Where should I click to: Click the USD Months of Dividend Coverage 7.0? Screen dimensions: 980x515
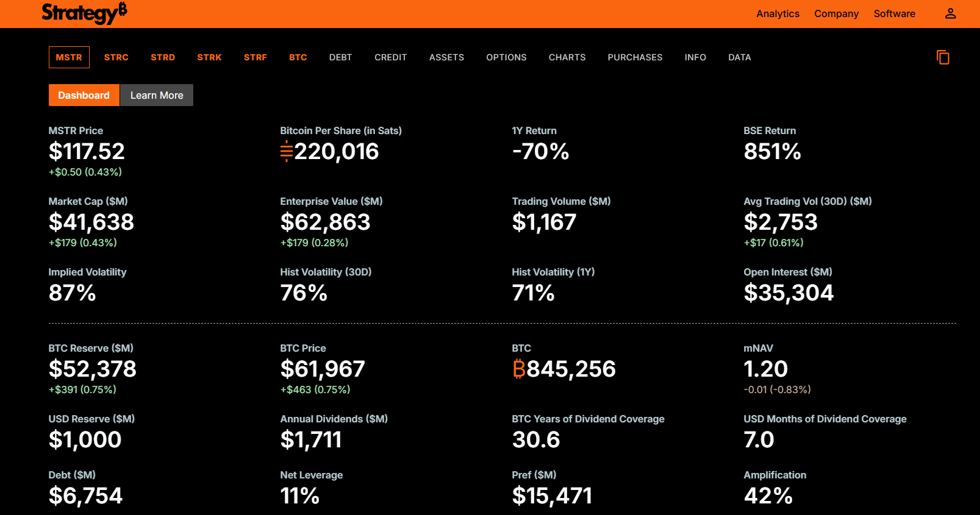[759, 439]
